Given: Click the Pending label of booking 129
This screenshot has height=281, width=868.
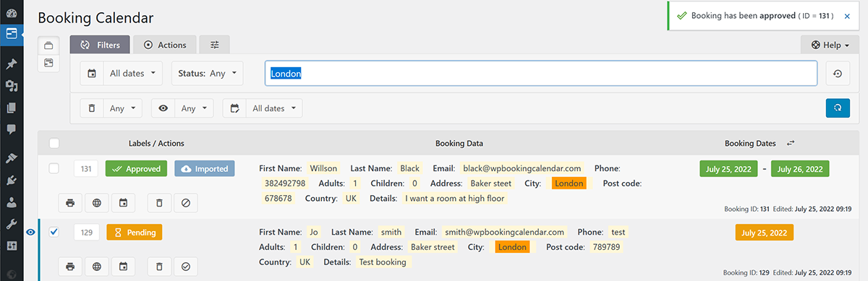Looking at the screenshot, I should point(134,232).
